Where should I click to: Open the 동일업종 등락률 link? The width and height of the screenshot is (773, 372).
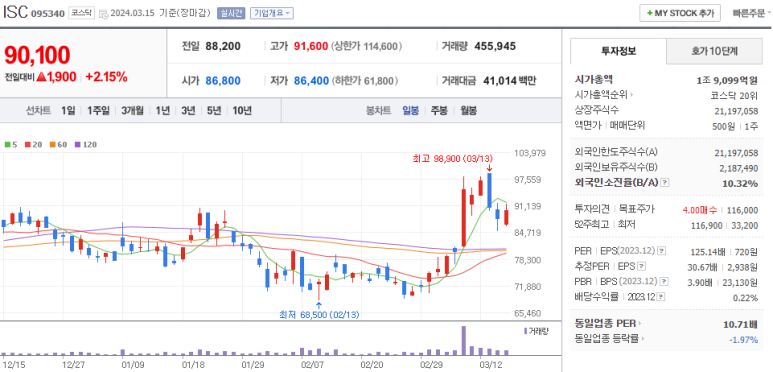click(x=610, y=338)
